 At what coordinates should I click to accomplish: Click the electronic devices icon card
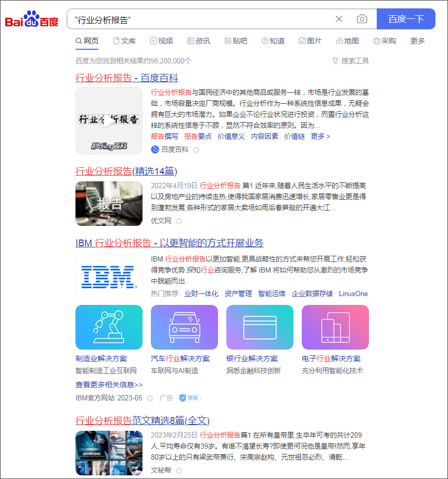335,327
